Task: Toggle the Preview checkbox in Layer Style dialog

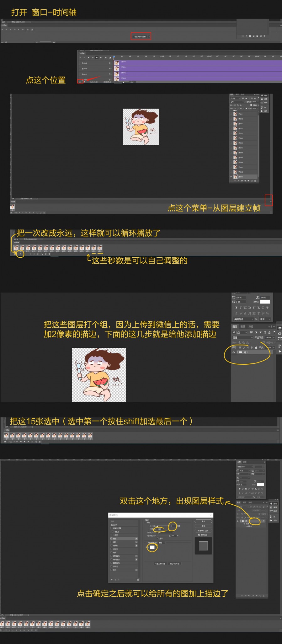Action: 199,535
